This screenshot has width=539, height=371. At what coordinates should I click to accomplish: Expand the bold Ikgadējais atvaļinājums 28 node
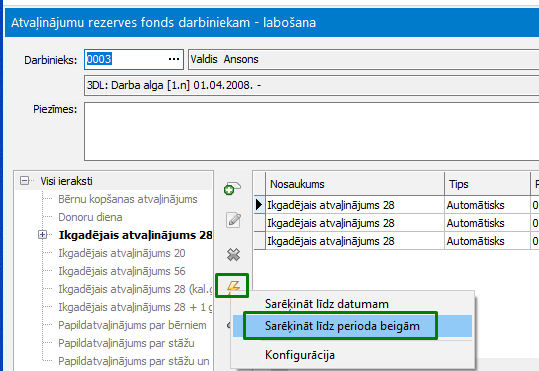coord(42,235)
